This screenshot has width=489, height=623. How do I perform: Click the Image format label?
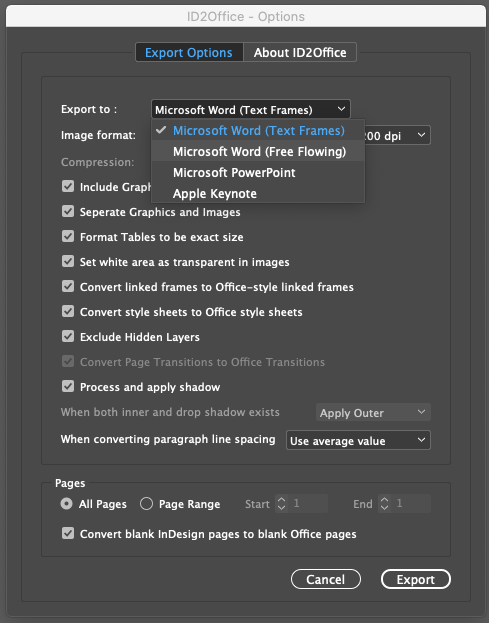[x=98, y=135]
